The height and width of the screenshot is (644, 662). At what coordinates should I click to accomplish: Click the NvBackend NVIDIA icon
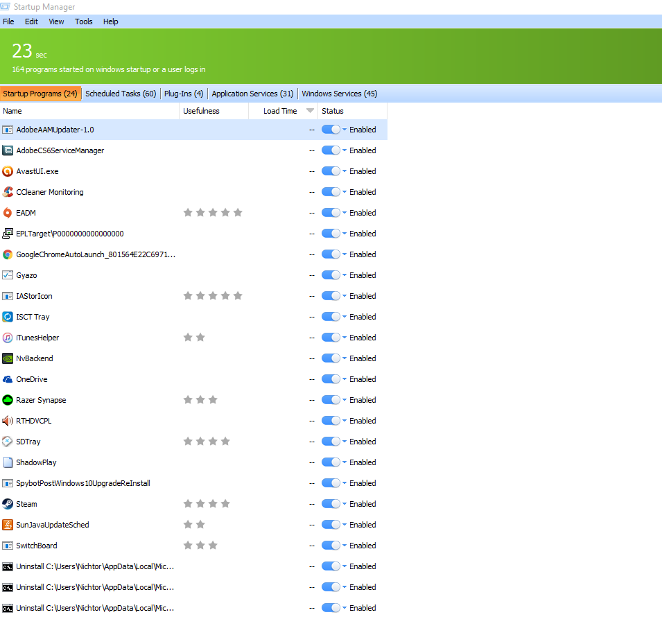tap(8, 358)
